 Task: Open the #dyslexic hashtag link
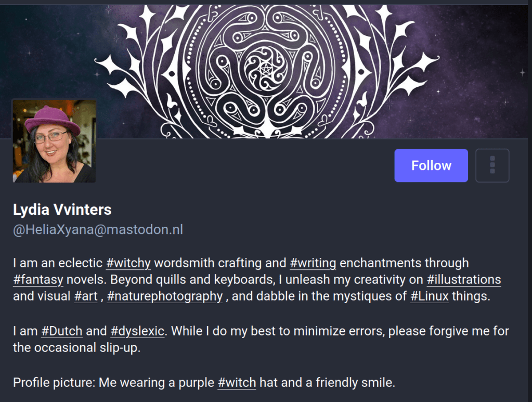coord(137,331)
